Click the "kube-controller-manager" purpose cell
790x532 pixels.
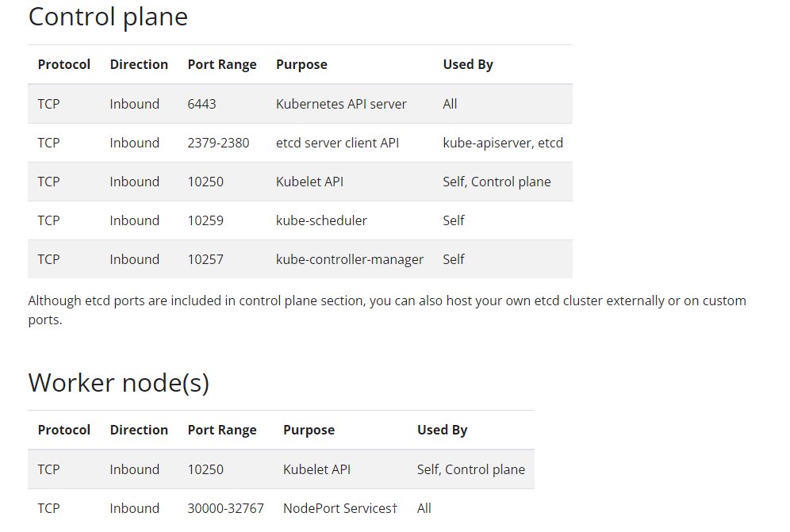tap(350, 259)
